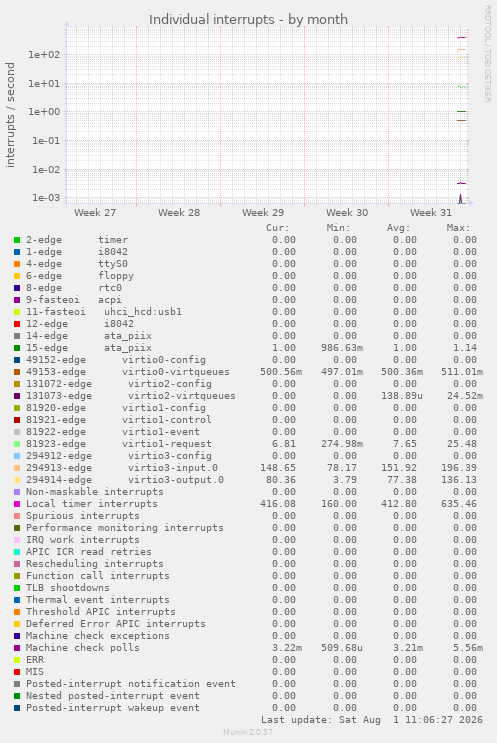The height and width of the screenshot is (743, 497).
Task: Click the 'Individual interrupts - by month' title
Action: [x=248, y=19]
